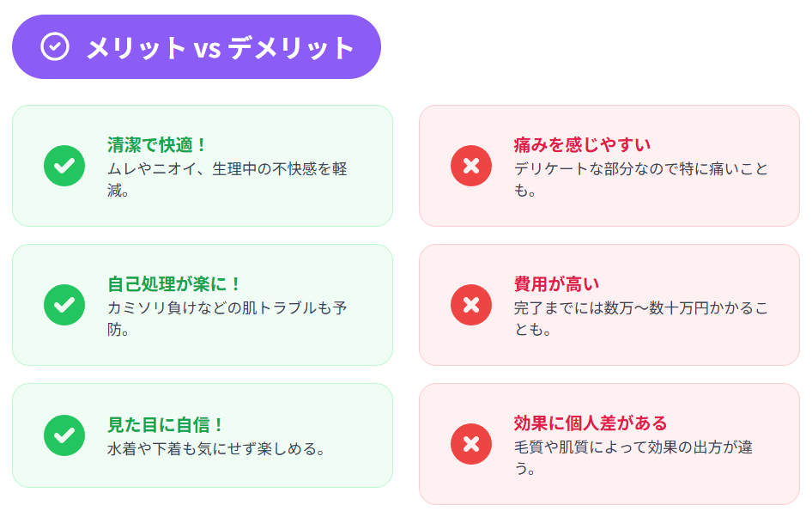
Task: Select the 見た目に自信！ heading
Action: coord(166,425)
